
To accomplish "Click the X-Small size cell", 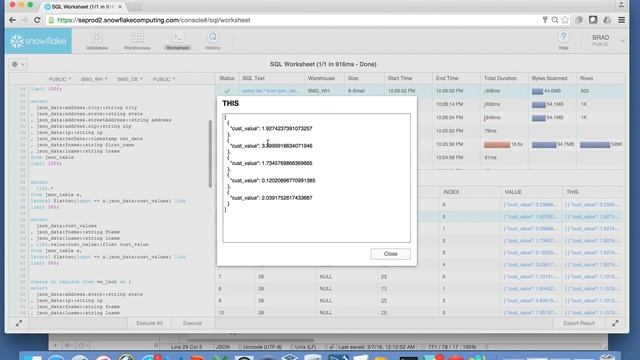I will tap(356, 91).
